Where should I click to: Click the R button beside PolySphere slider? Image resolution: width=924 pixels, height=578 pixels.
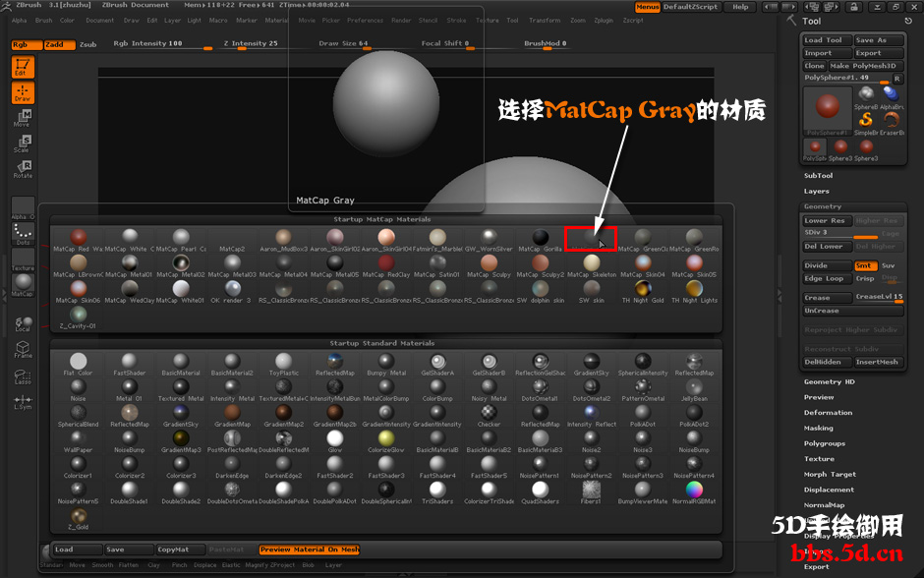click(896, 79)
